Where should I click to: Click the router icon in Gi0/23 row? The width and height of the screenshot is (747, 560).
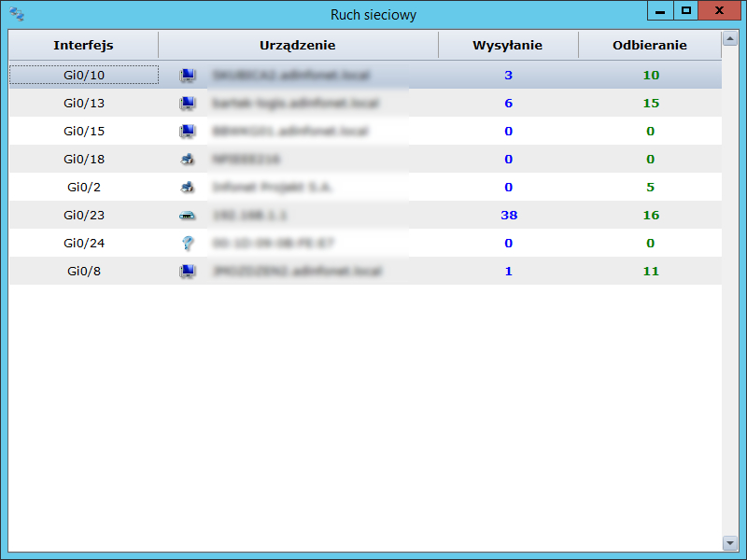tap(187, 215)
